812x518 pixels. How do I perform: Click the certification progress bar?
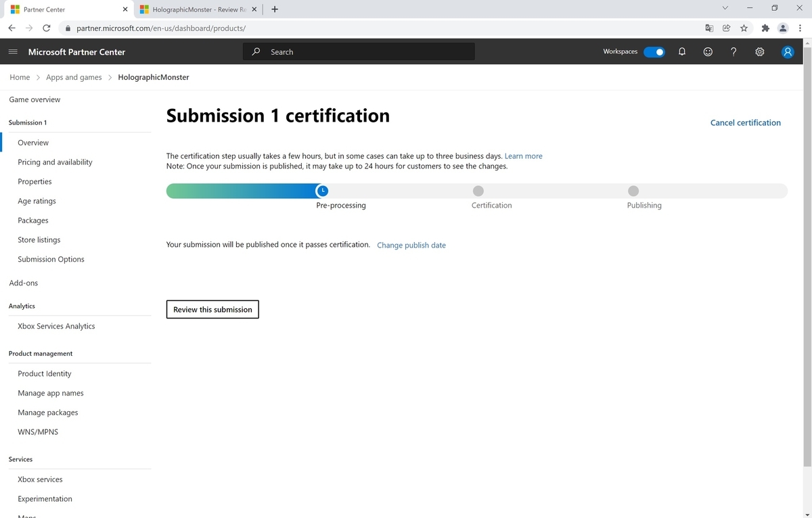click(x=477, y=191)
